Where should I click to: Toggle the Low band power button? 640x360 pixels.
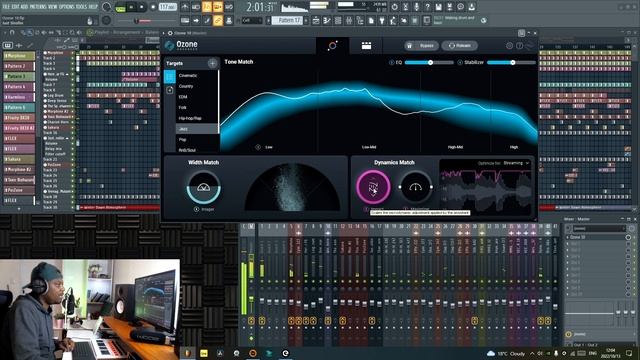tap(258, 147)
